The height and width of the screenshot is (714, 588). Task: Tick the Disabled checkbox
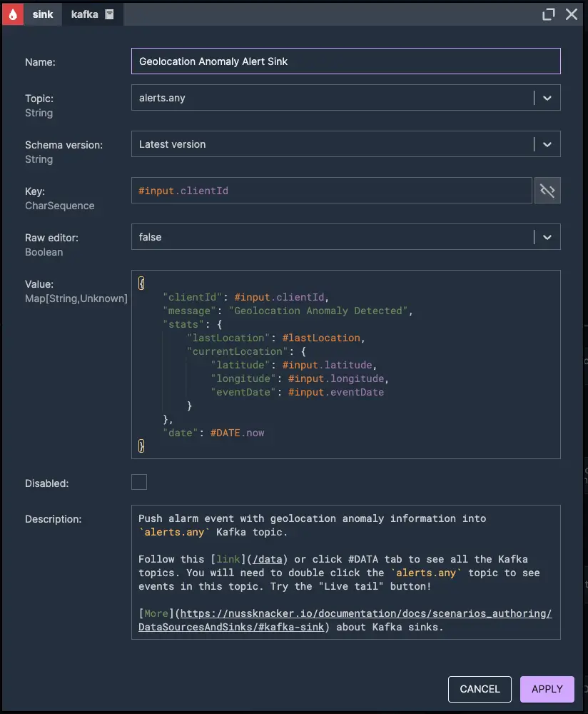[139, 482]
